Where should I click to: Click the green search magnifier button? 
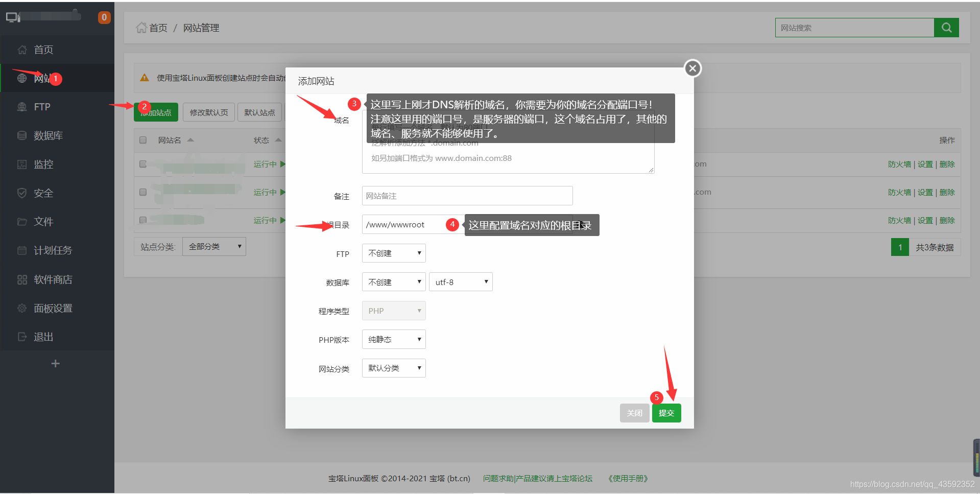click(946, 28)
